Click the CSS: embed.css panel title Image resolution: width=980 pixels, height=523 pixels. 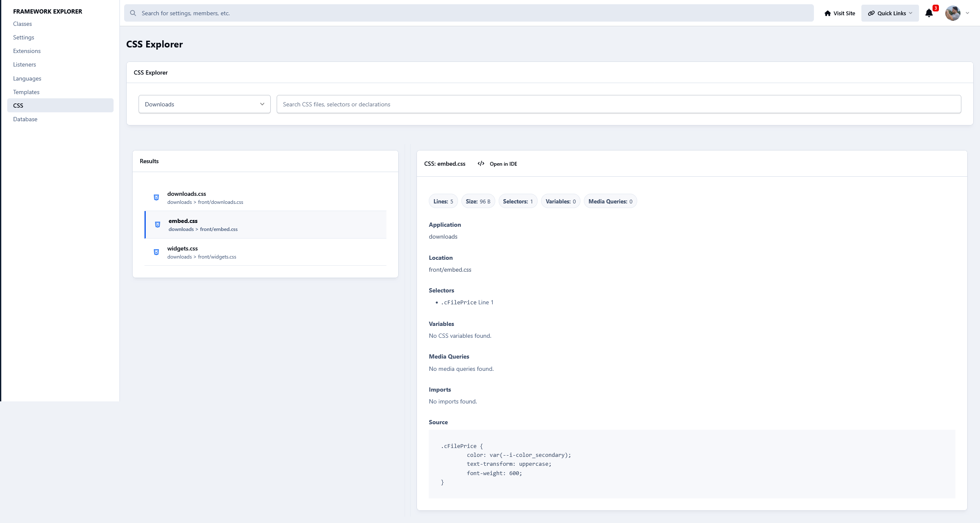[444, 164]
